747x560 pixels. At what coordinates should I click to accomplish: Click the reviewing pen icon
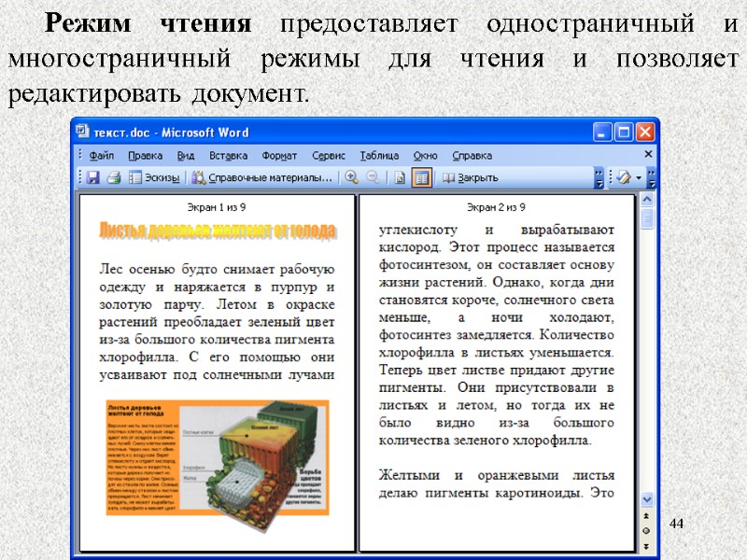pyautogui.click(x=623, y=177)
